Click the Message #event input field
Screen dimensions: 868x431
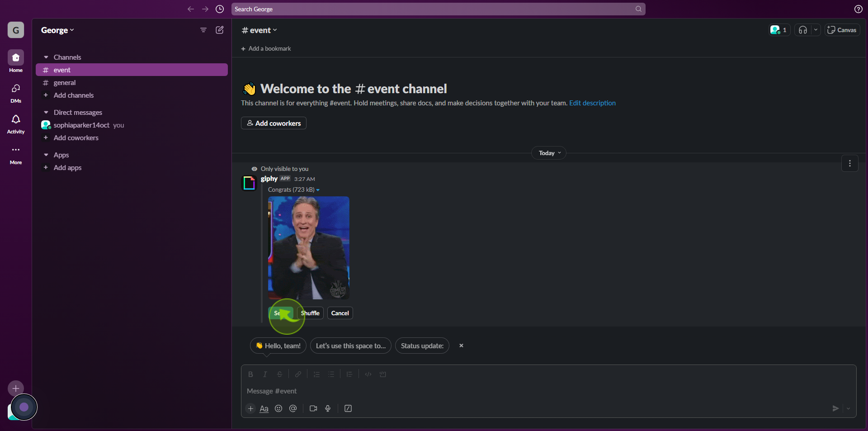pos(548,391)
